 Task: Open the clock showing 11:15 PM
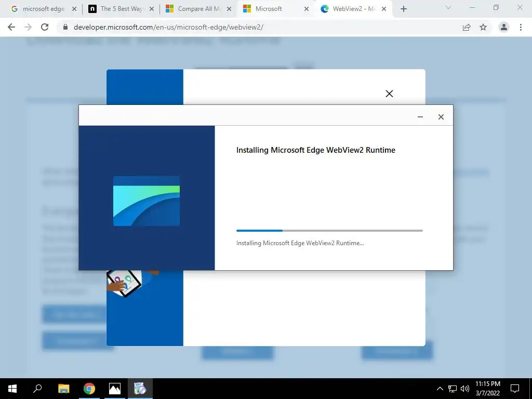click(x=487, y=389)
